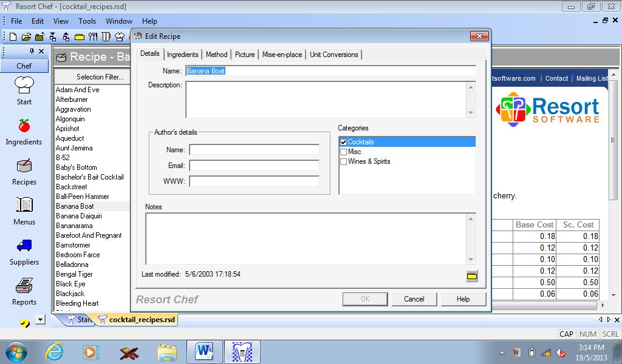Screen dimensions: 622x364
Task: Open Menus in the Chef sidebar
Action: click(24, 212)
